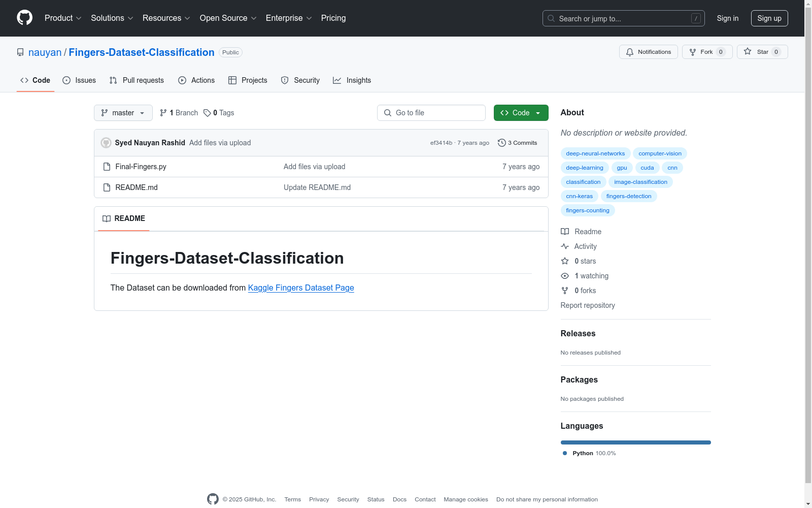This screenshot has width=812, height=508.
Task: Switch to the Insights tab
Action: point(352,80)
